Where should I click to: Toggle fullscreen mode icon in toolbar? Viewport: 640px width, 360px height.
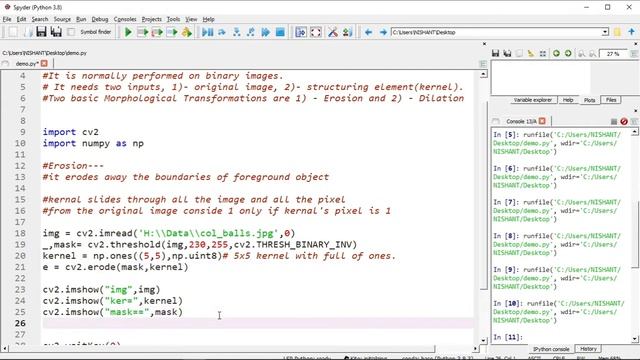click(316, 32)
